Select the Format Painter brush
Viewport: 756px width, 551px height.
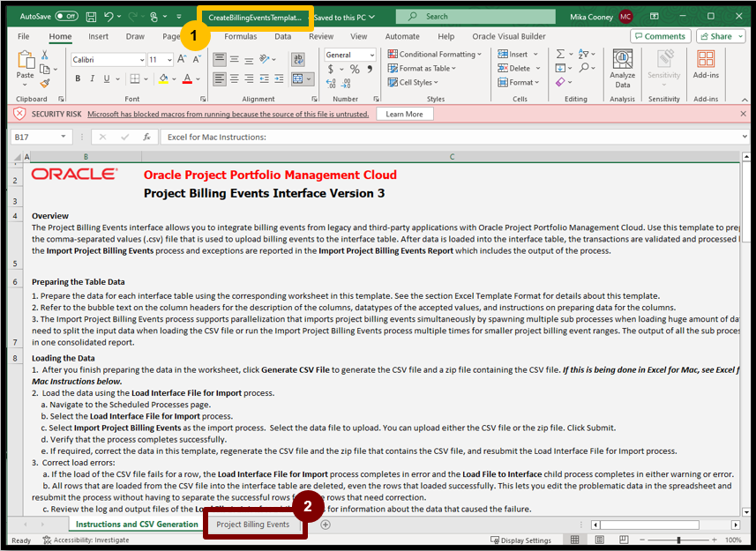coord(45,84)
